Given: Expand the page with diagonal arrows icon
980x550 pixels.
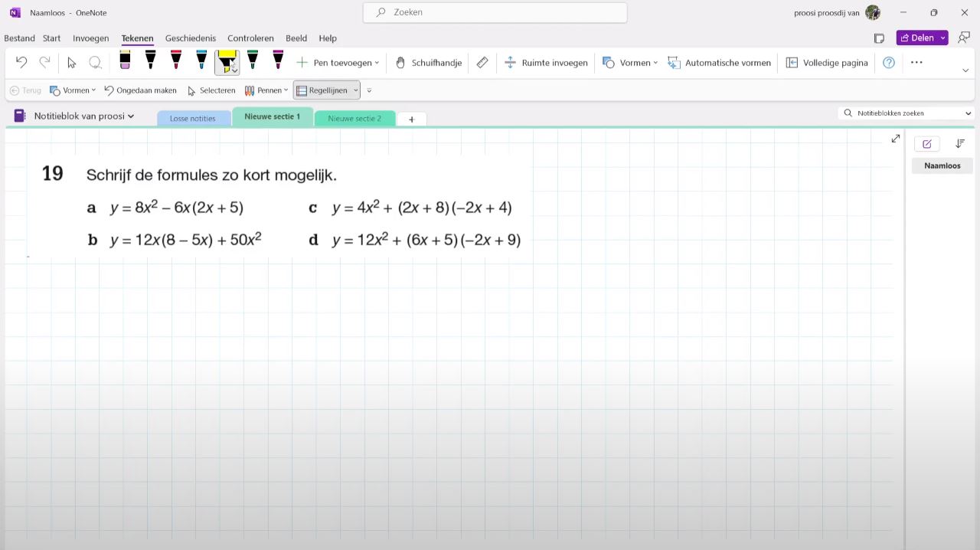Looking at the screenshot, I should point(896,139).
